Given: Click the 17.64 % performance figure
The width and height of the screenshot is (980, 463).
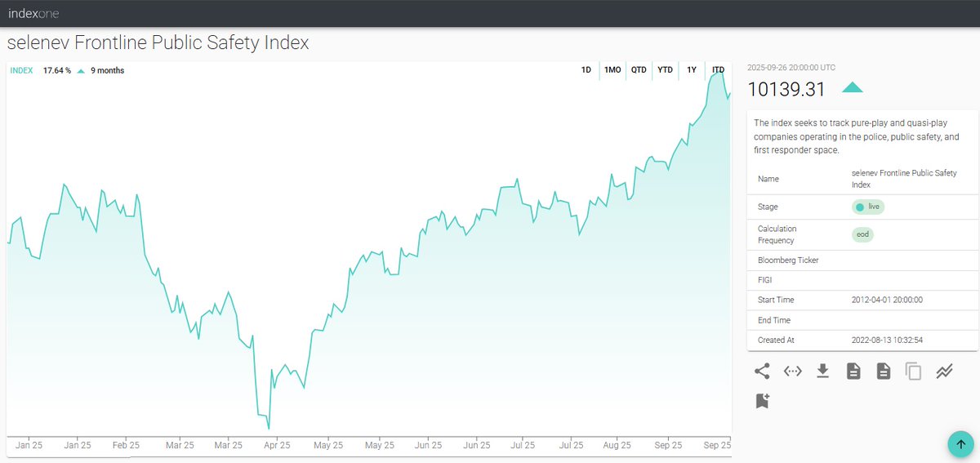Looking at the screenshot, I should [x=57, y=70].
